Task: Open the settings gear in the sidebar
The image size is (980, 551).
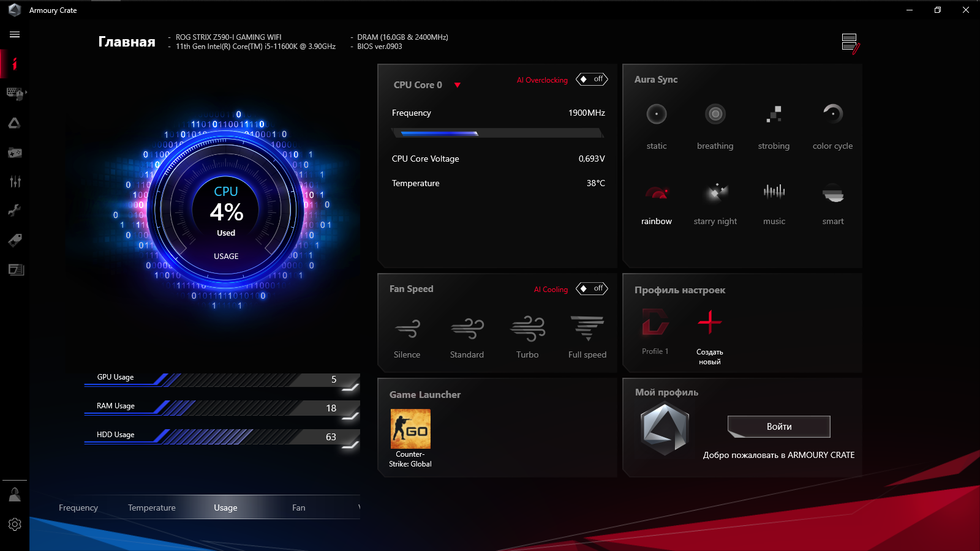Action: click(x=15, y=524)
